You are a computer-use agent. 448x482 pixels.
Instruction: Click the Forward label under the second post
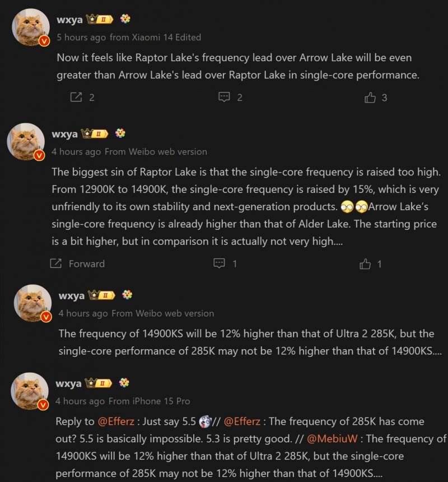coord(86,263)
